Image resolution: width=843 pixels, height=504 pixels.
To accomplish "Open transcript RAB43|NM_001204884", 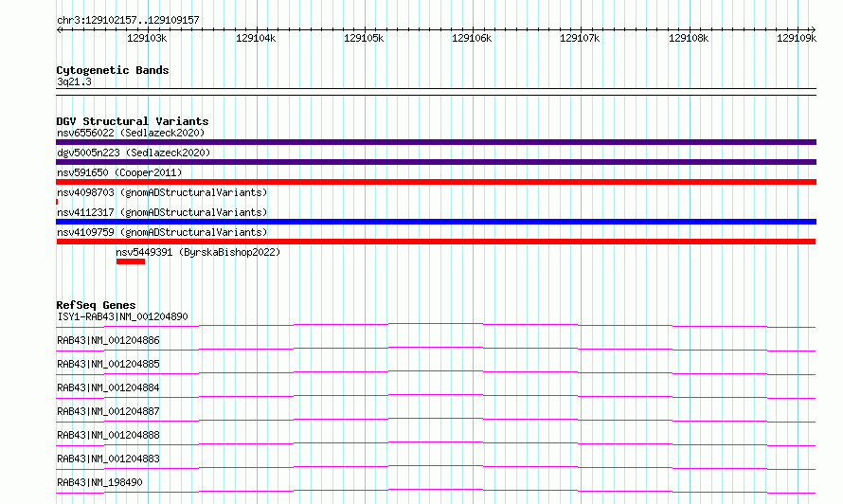I will coord(108,387).
